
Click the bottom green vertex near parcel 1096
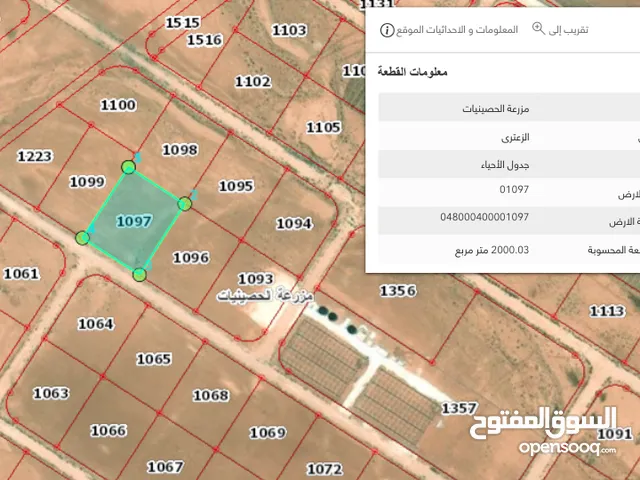(x=140, y=275)
